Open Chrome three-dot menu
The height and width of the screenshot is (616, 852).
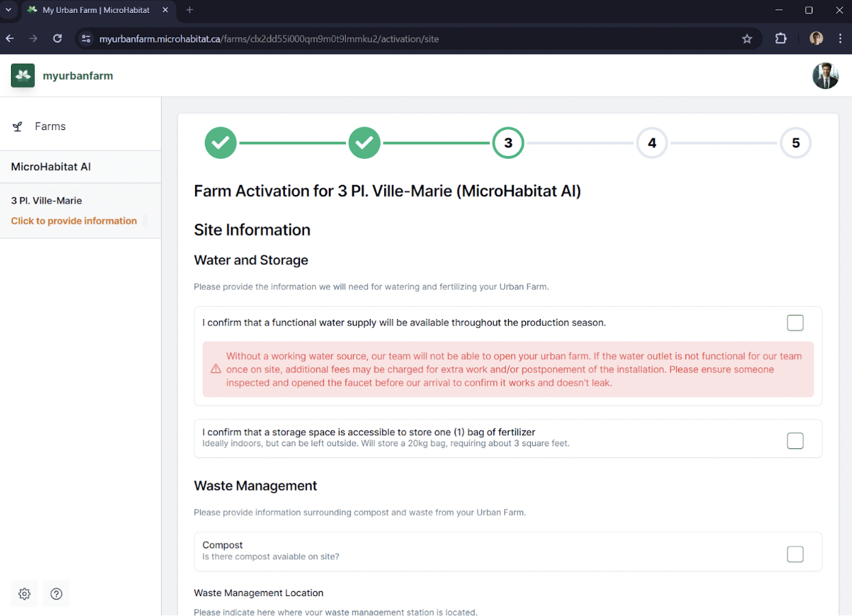click(840, 39)
